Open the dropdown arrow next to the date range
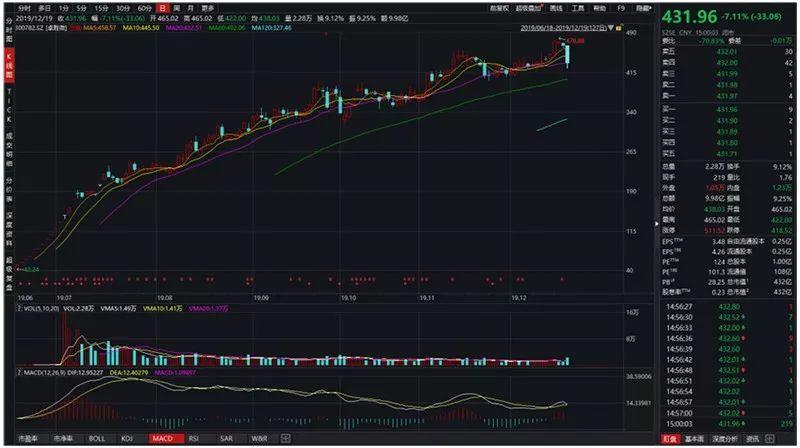The image size is (800, 448). (x=611, y=28)
